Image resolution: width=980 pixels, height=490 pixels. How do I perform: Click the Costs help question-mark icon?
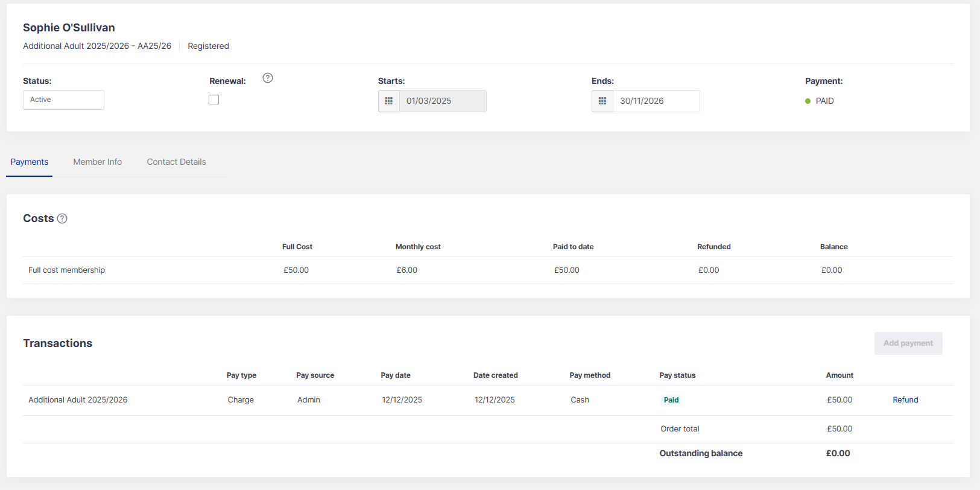62,218
